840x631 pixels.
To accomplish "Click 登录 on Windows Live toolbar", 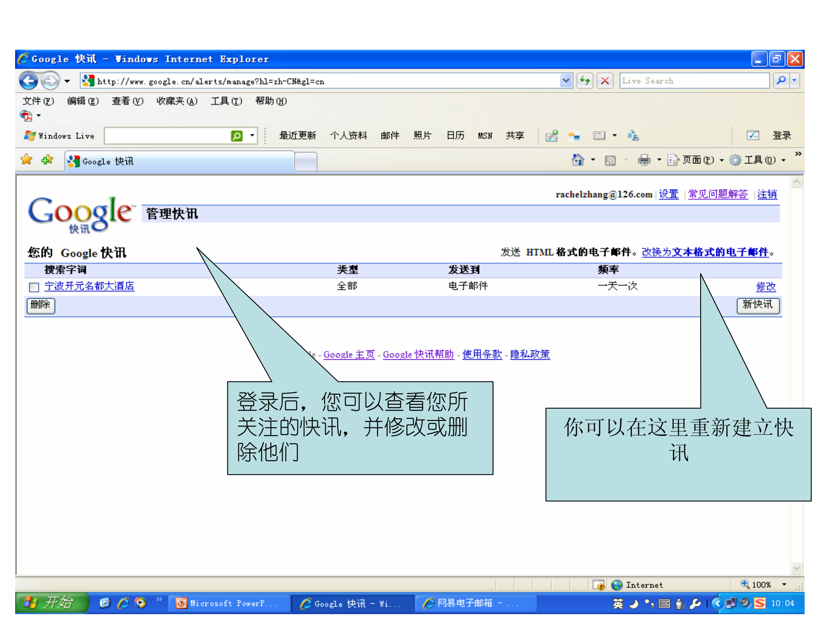I will pyautogui.click(x=782, y=136).
